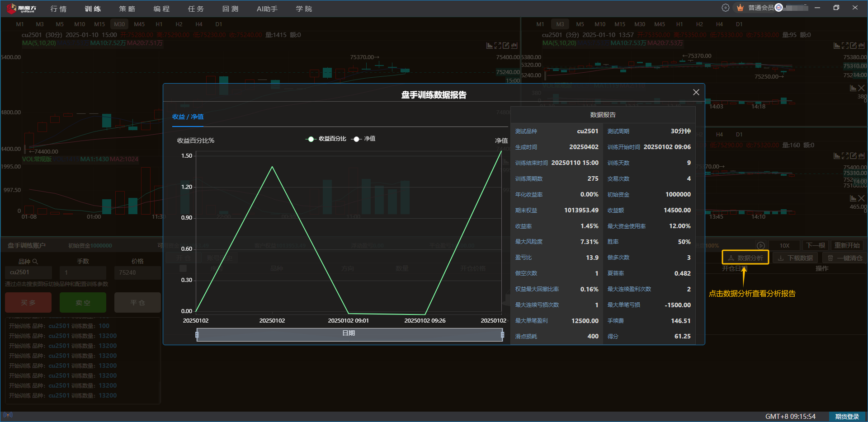Viewport: 868px width, 422px height.
Task: Click indicator icon on lower-right volume subchart
Action: coord(853,198)
